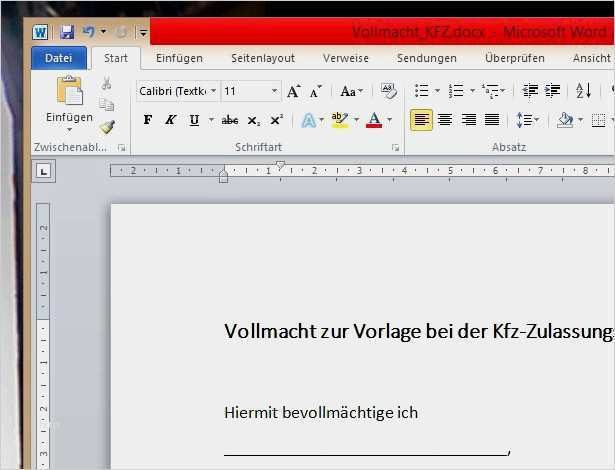
Task: Clear formatting with the eraser icon
Action: 389,91
